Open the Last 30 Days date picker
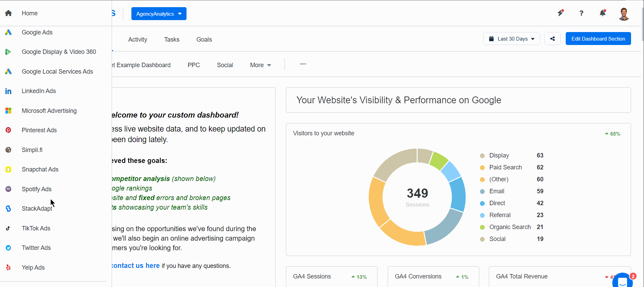Viewport: 644px width, 287px height. point(512,39)
